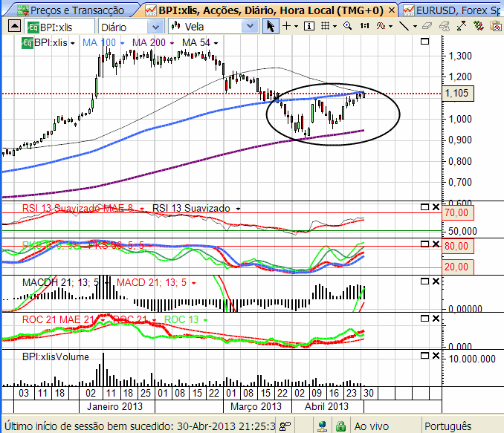Select the magnifier zoom tool
Screen dimensions: 504x433
[x=347, y=26]
